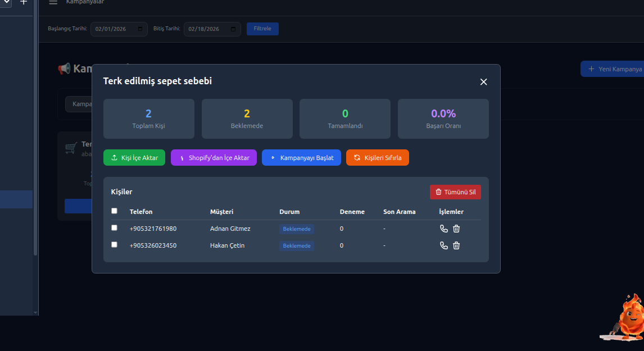Click the plus icon in the top-left toolbar

coord(23,2)
